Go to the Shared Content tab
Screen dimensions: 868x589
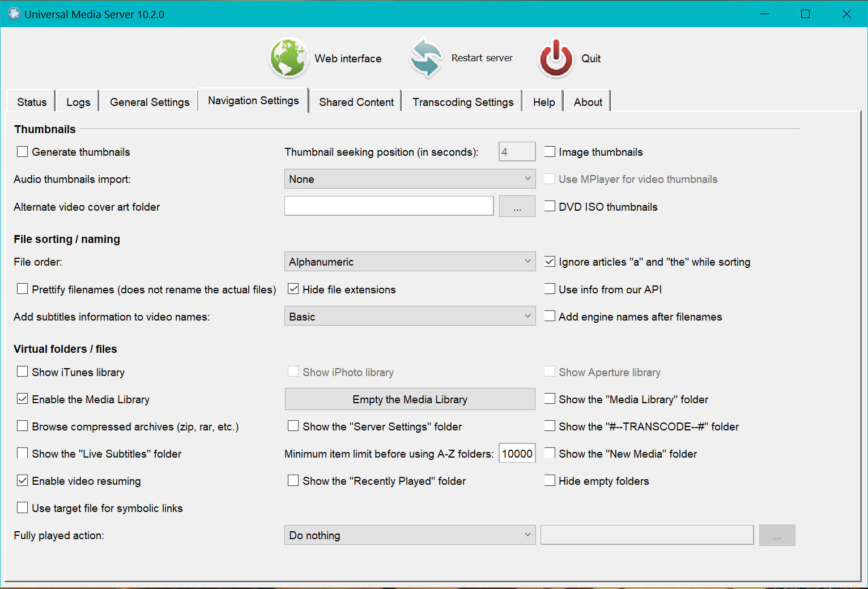click(356, 102)
